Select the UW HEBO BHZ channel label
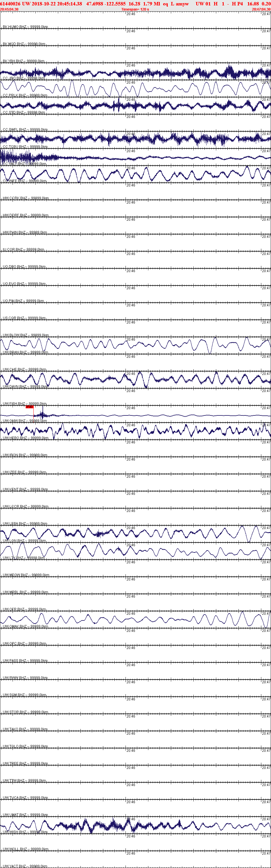The height and width of the screenshot is (868, 271). (x=26, y=438)
